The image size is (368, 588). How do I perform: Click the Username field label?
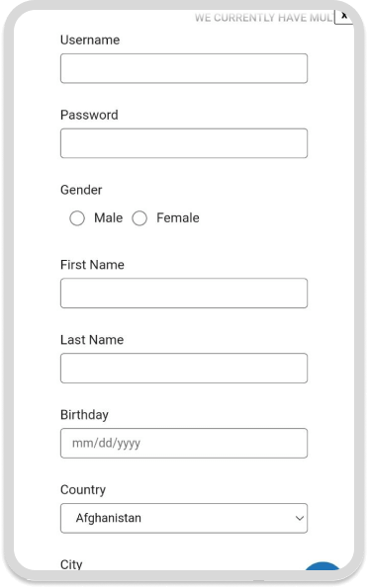pyautogui.click(x=90, y=40)
